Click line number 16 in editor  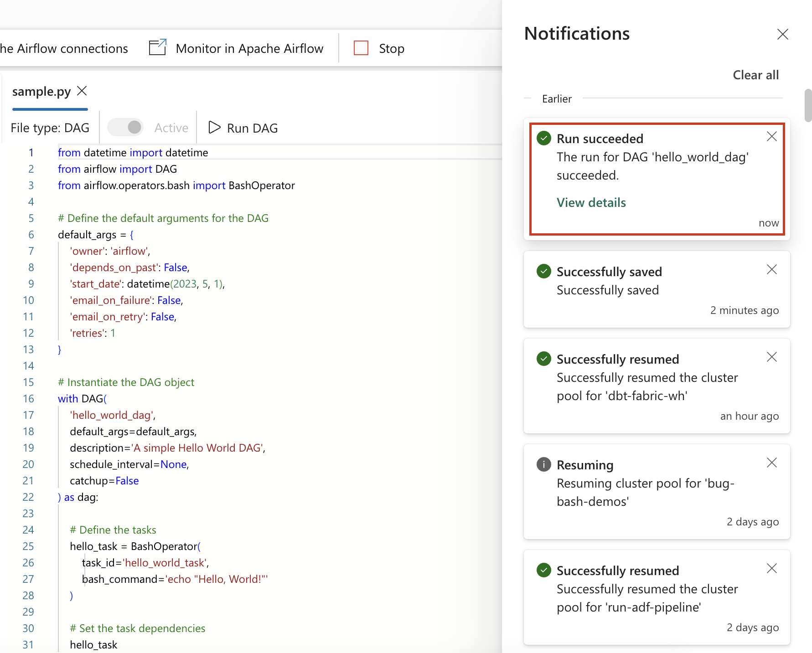click(28, 399)
